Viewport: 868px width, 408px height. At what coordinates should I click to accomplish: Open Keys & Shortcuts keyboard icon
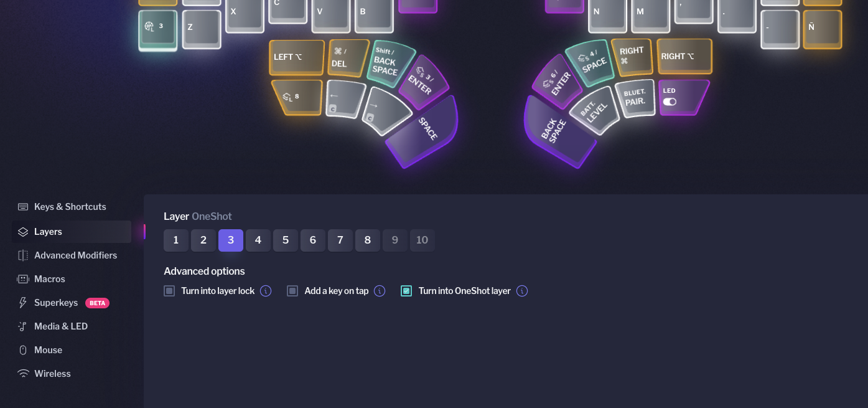[23, 207]
